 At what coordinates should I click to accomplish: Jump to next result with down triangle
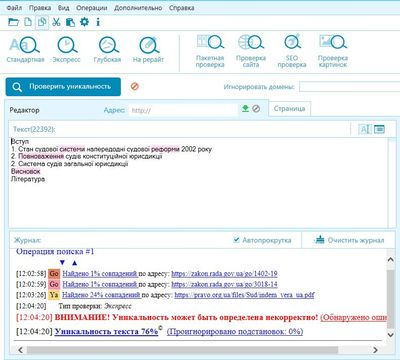[62, 262]
